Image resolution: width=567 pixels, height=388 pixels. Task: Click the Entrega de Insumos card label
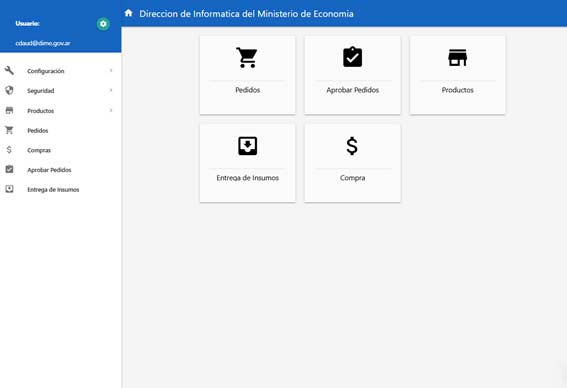point(248,178)
